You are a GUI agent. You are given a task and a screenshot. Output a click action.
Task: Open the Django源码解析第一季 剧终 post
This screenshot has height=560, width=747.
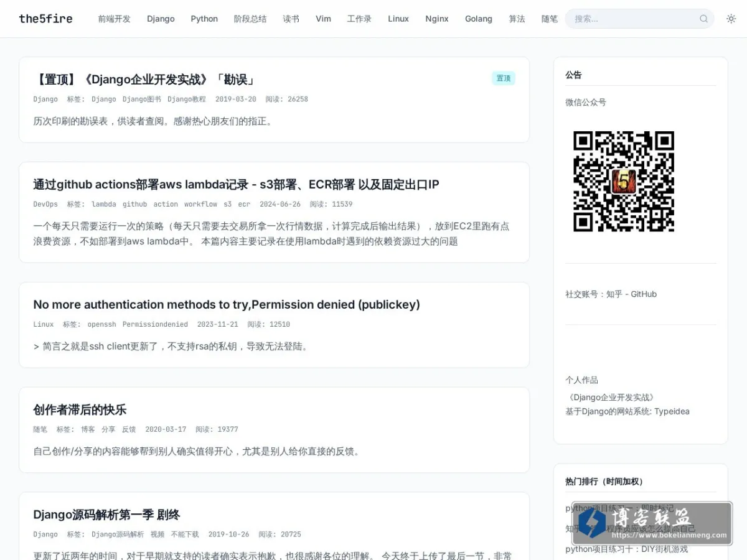[106, 515]
